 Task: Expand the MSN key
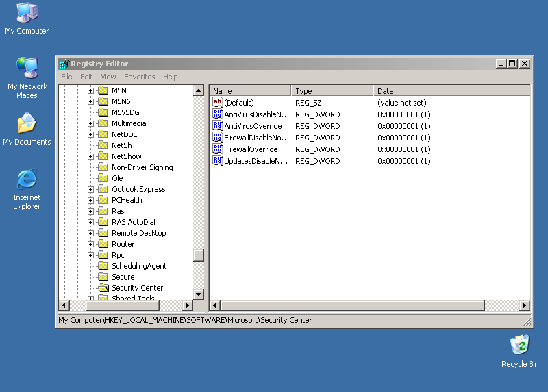coord(90,90)
